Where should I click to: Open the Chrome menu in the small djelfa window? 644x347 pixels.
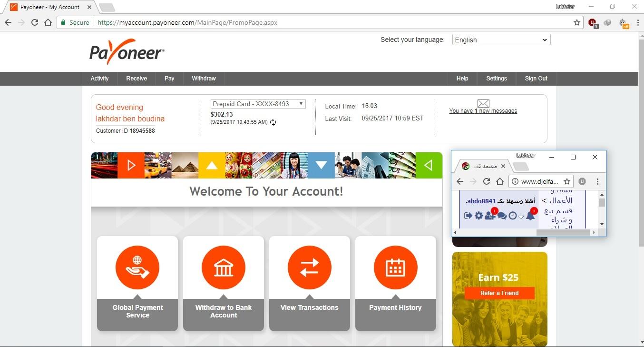(597, 181)
